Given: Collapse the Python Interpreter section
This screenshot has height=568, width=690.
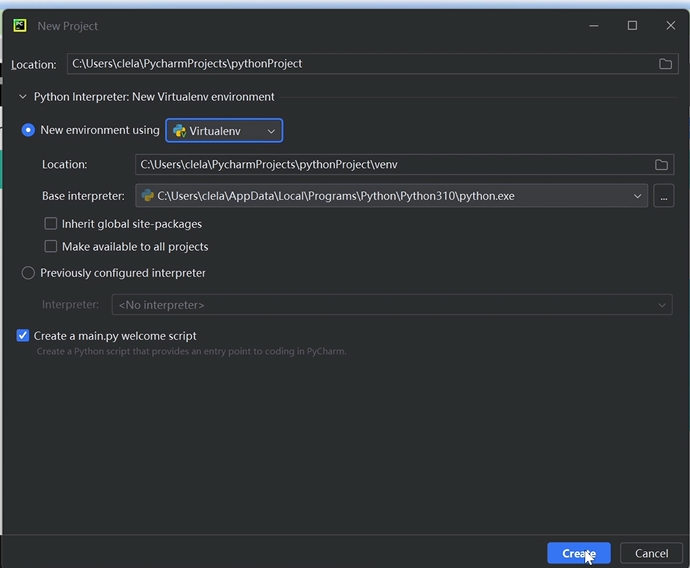Looking at the screenshot, I should point(23,97).
